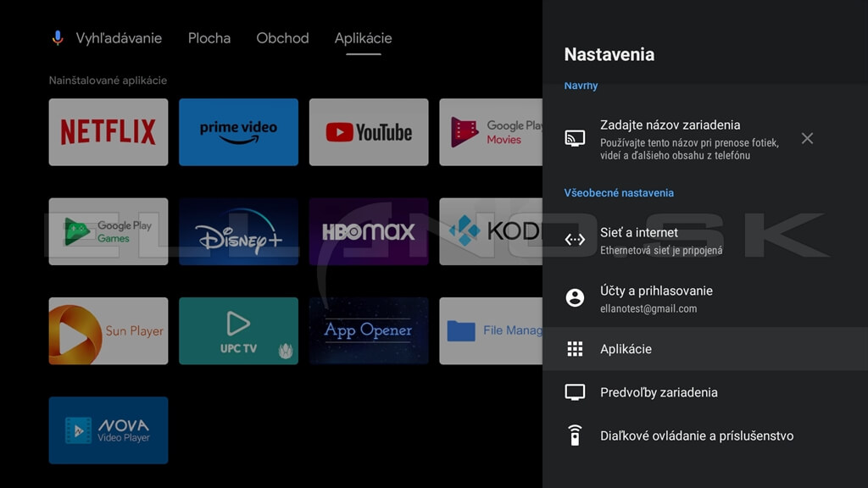Click the TV monitor icon
Screen dimensions: 868x488
point(575,392)
